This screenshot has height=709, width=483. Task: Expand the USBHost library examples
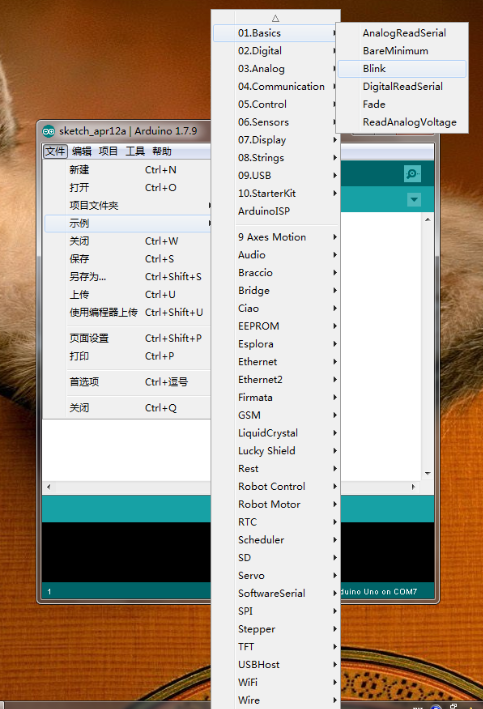[x=275, y=665]
